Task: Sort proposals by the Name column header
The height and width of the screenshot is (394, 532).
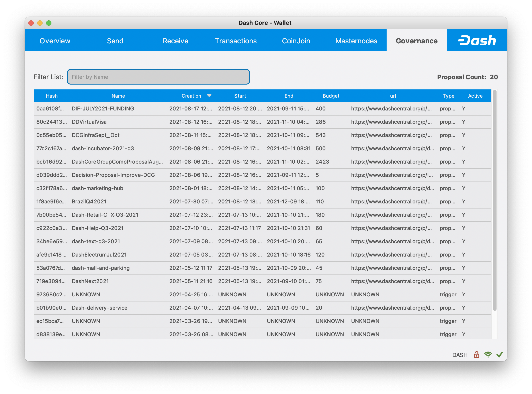Action: point(118,96)
